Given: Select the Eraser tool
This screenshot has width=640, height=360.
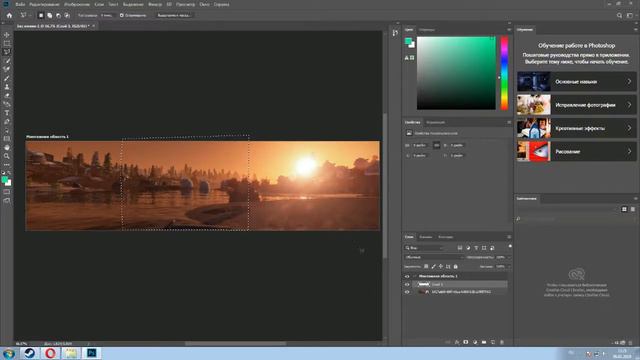Looking at the screenshot, I should tap(7, 95).
